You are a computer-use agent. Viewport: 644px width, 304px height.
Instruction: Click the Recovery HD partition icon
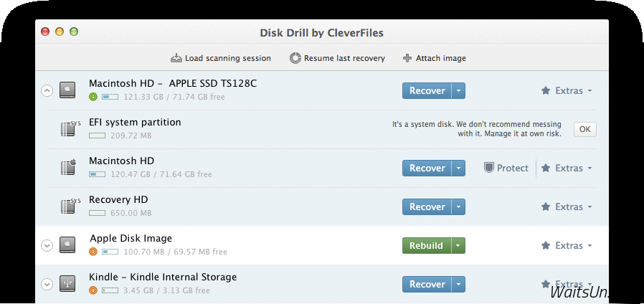click(68, 206)
